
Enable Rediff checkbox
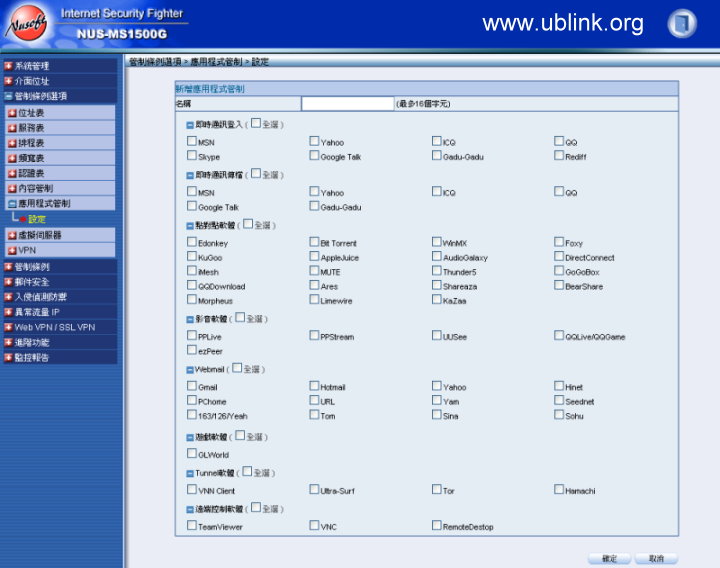pyautogui.click(x=559, y=155)
